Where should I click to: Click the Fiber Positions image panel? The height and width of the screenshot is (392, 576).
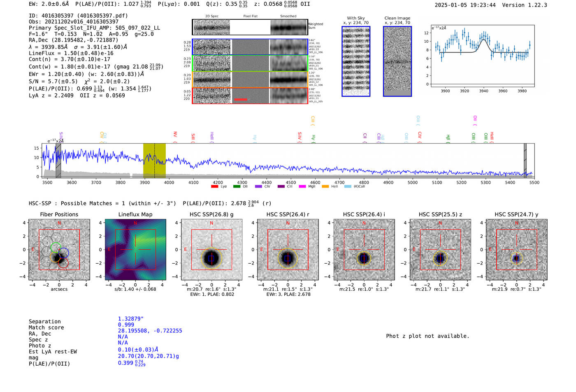pos(59,250)
